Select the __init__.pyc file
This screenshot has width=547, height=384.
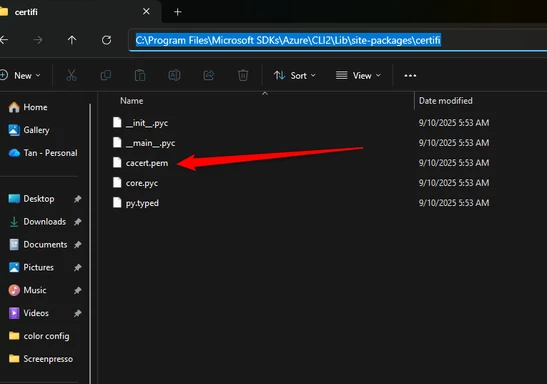click(x=147, y=123)
